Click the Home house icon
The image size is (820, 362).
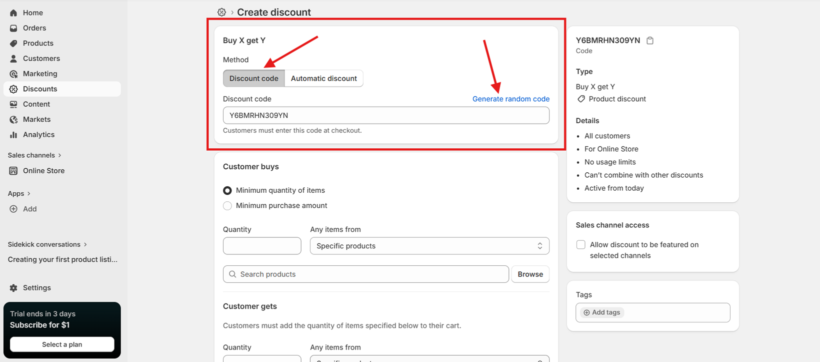click(14, 13)
